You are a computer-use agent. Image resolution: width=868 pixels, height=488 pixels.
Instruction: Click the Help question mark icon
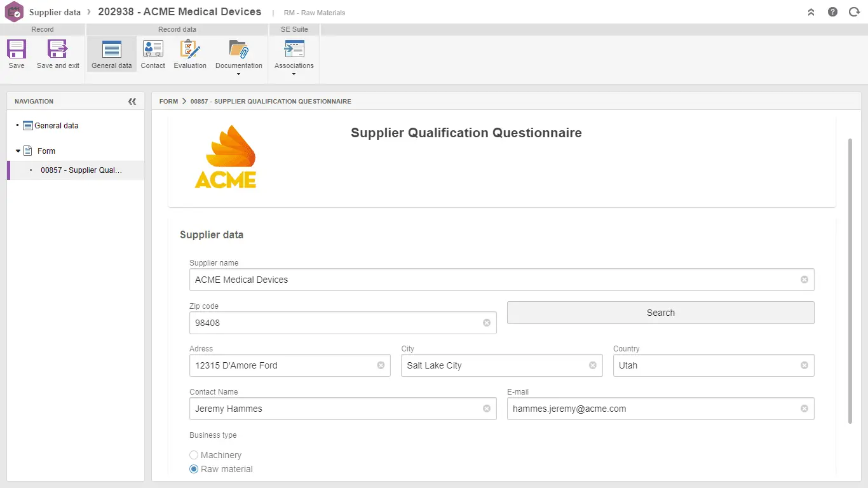click(832, 11)
